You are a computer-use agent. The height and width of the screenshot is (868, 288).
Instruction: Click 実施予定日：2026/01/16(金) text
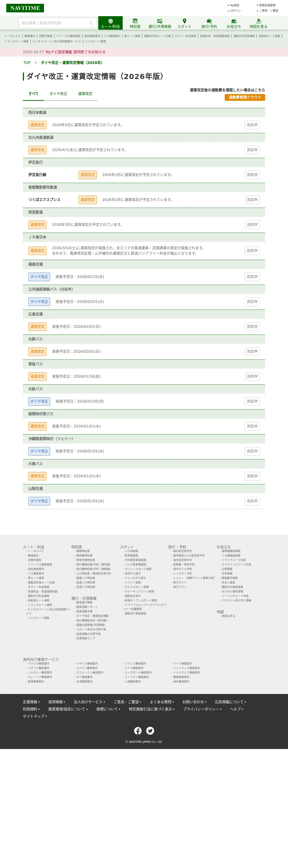click(76, 376)
